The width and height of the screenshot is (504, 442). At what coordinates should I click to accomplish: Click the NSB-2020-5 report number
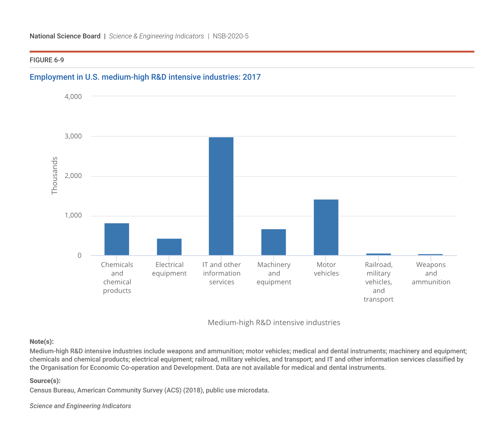(231, 36)
